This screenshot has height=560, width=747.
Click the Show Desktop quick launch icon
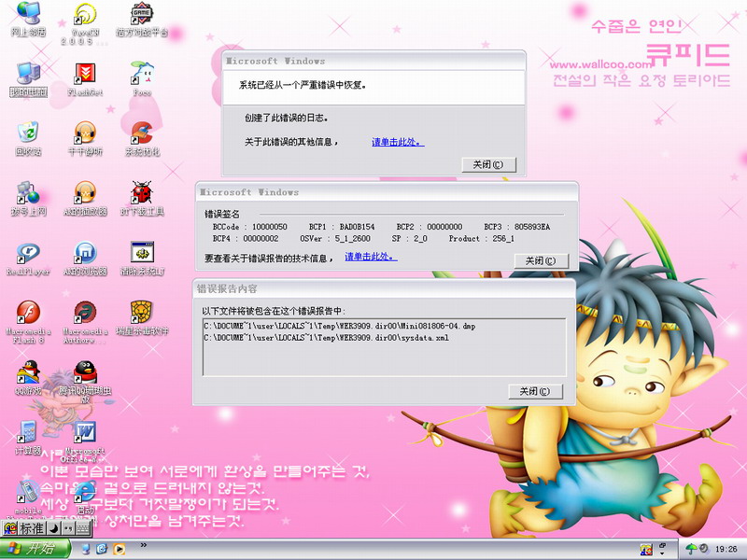(86, 549)
